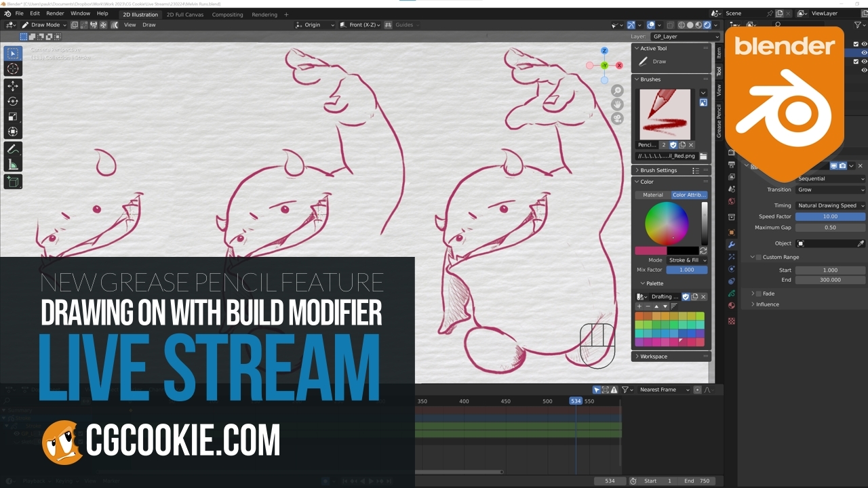This screenshot has width=868, height=488.
Task: Activate the Cursor tool
Action: point(12,68)
